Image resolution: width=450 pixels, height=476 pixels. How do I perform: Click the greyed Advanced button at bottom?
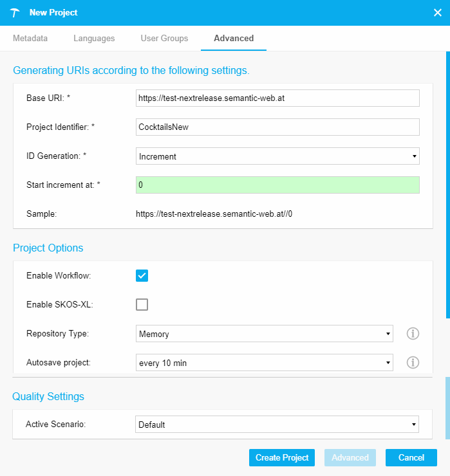(350, 457)
